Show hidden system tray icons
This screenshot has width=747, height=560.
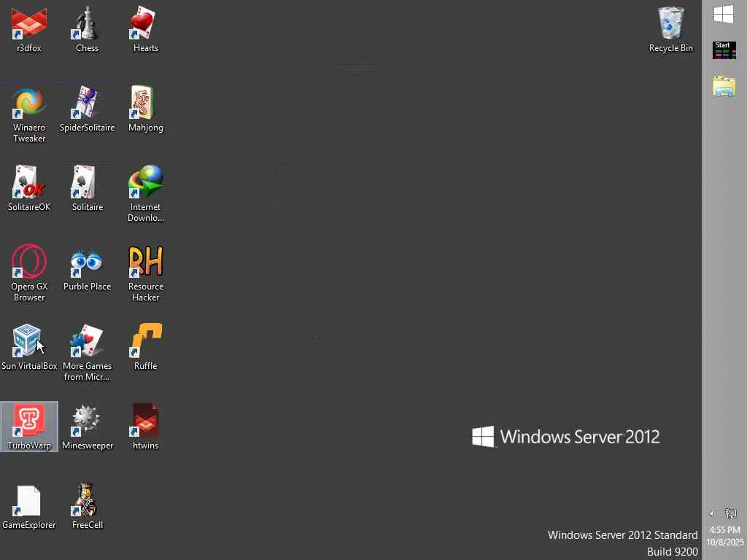[711, 513]
